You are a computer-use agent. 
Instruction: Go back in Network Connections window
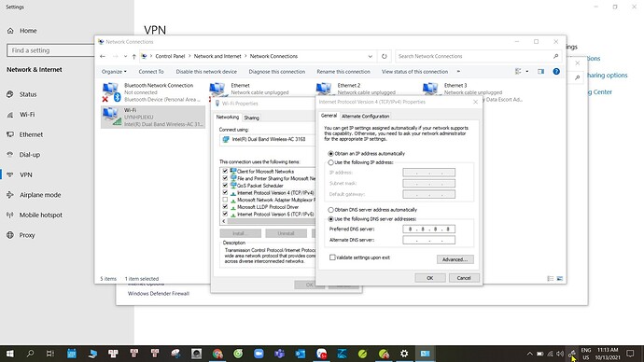(x=103, y=56)
